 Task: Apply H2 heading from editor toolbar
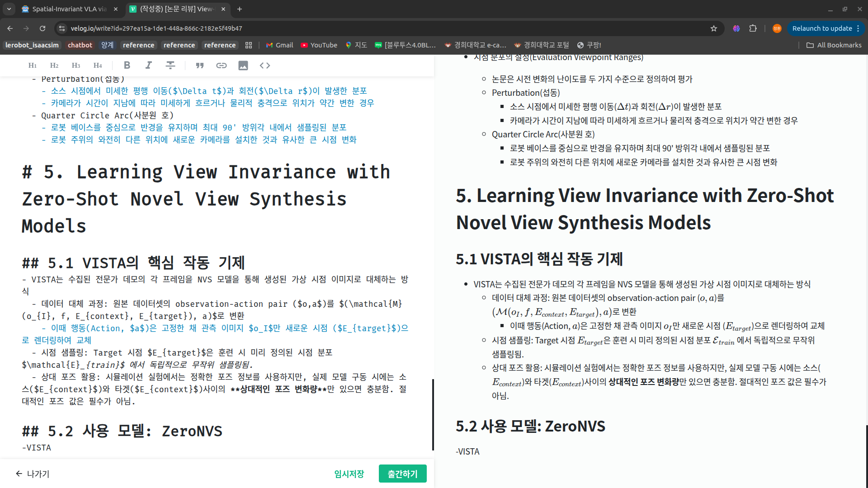tap(54, 66)
